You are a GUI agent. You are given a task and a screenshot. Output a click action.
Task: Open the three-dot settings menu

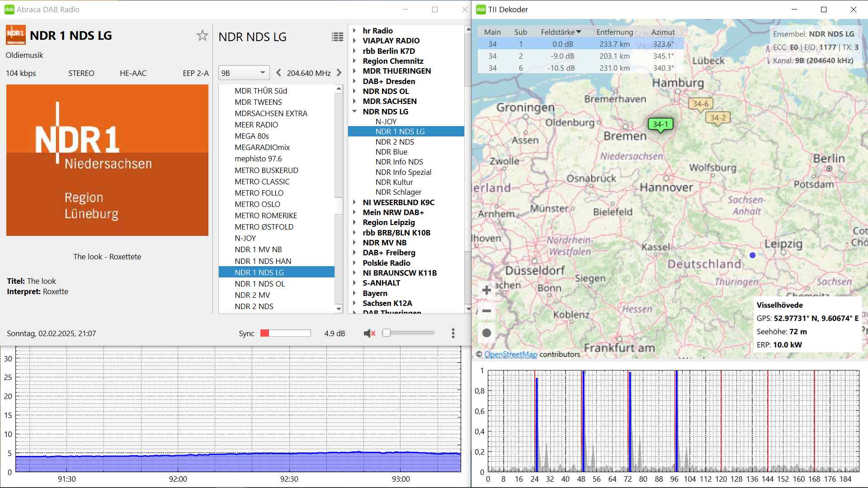click(453, 333)
